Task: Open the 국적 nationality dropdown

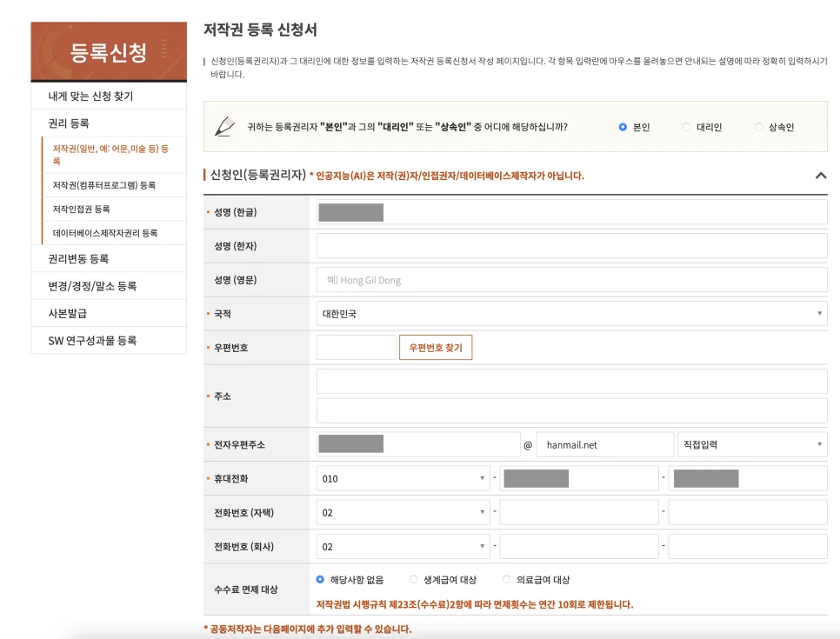Action: (571, 314)
